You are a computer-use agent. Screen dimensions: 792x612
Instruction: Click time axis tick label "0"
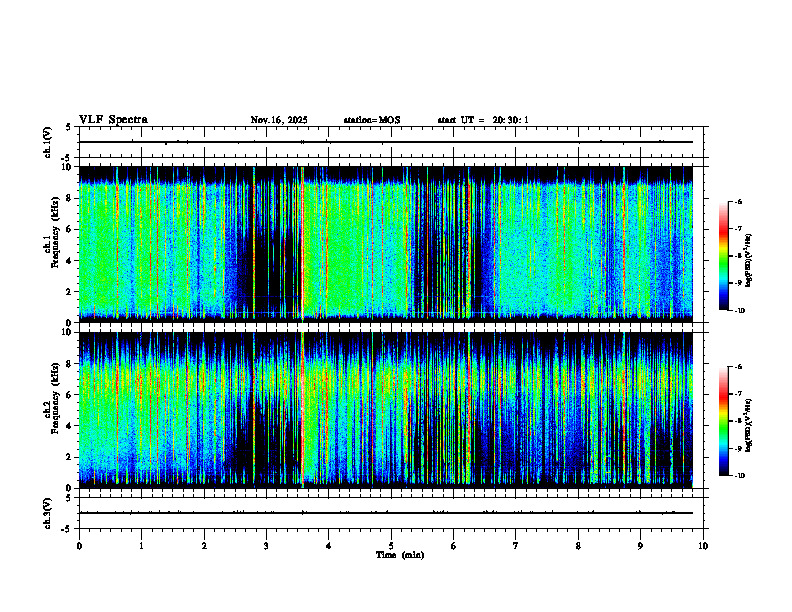pyautogui.click(x=79, y=546)
